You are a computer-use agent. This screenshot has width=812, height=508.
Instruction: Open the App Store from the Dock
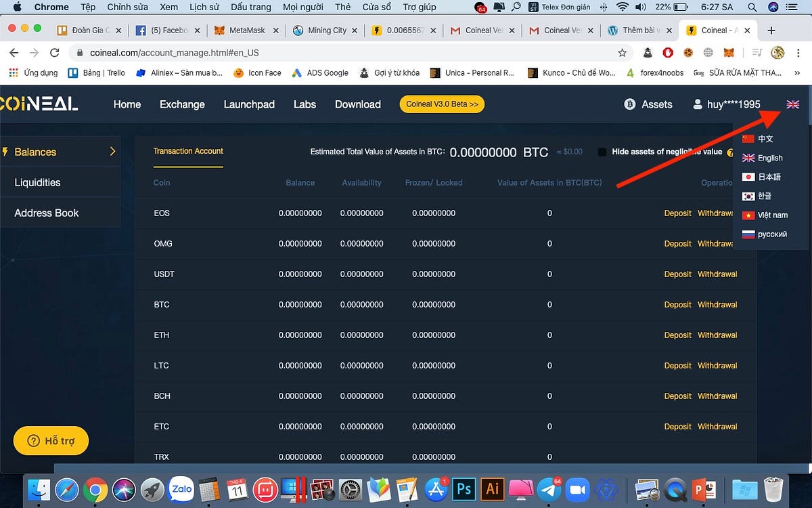pos(436,488)
